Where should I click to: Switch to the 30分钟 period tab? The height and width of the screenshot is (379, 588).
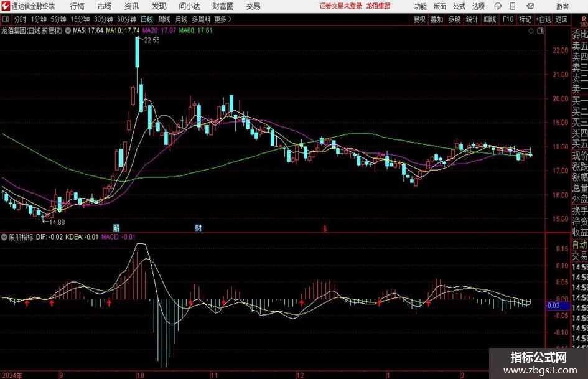tap(103, 19)
